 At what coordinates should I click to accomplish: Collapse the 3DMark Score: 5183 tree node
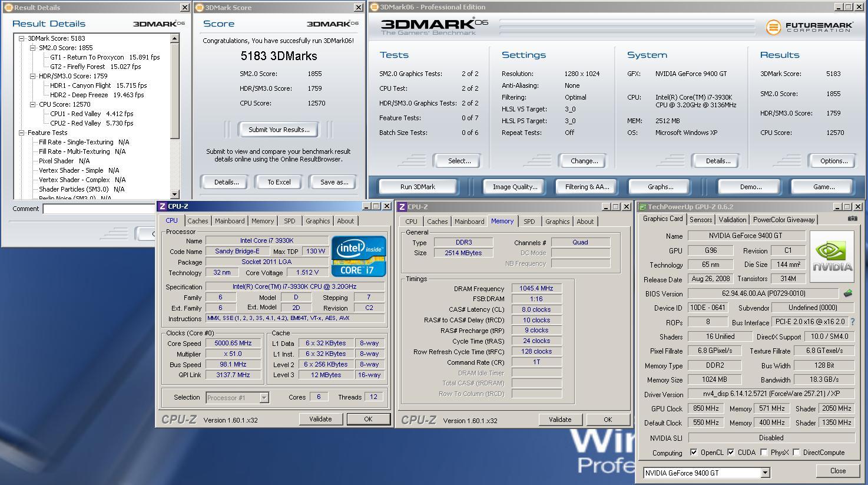[22, 38]
